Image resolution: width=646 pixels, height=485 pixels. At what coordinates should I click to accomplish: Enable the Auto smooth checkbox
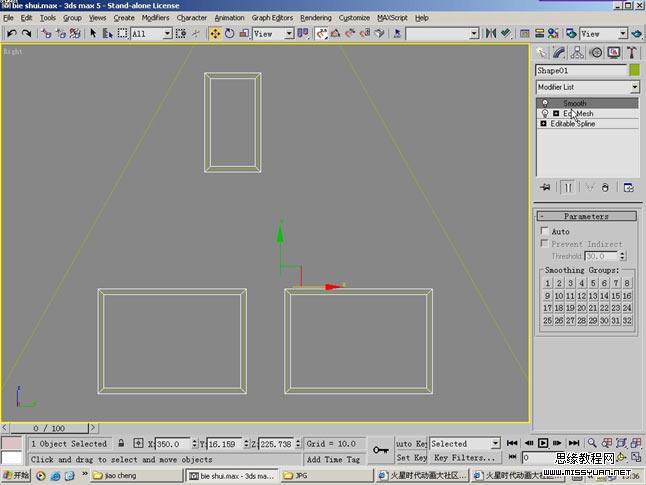click(x=545, y=231)
